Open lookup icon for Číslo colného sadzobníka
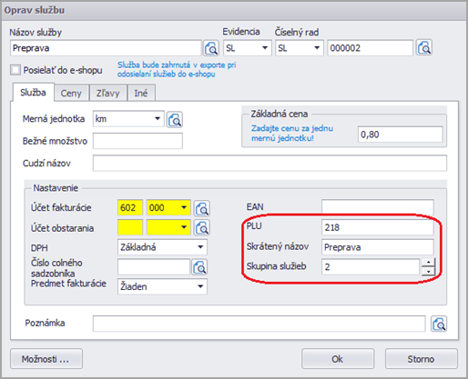This screenshot has height=379, width=468. click(199, 267)
